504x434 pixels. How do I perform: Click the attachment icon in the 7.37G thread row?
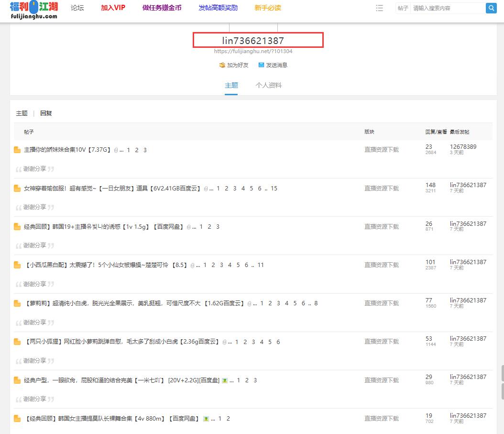click(116, 150)
